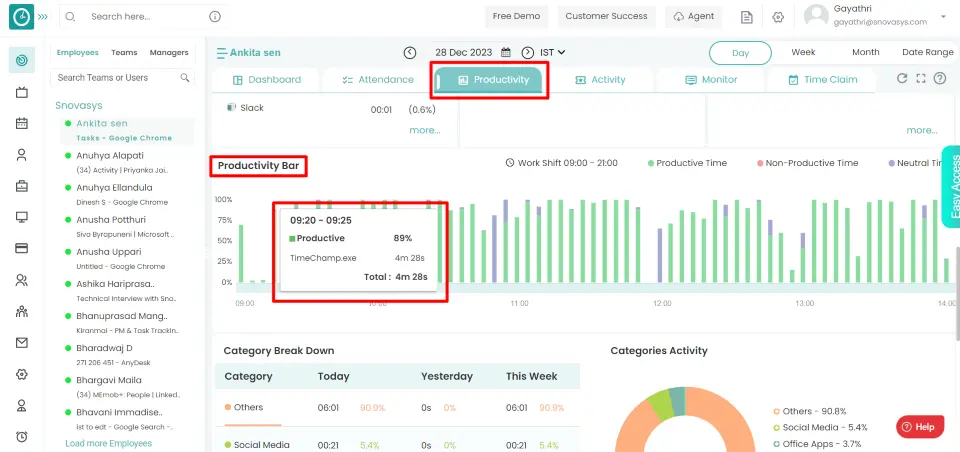Switch to the Dashboard tab
960x452 pixels.
pos(266,80)
